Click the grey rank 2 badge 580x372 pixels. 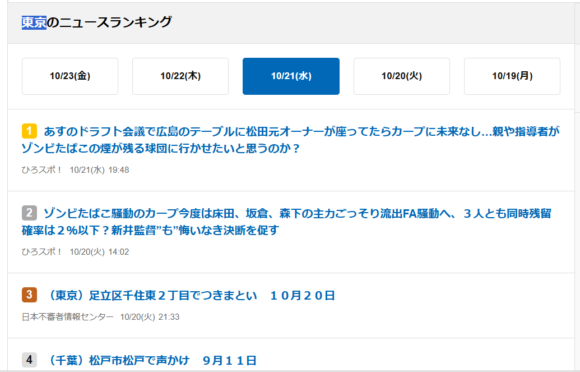tap(29, 213)
